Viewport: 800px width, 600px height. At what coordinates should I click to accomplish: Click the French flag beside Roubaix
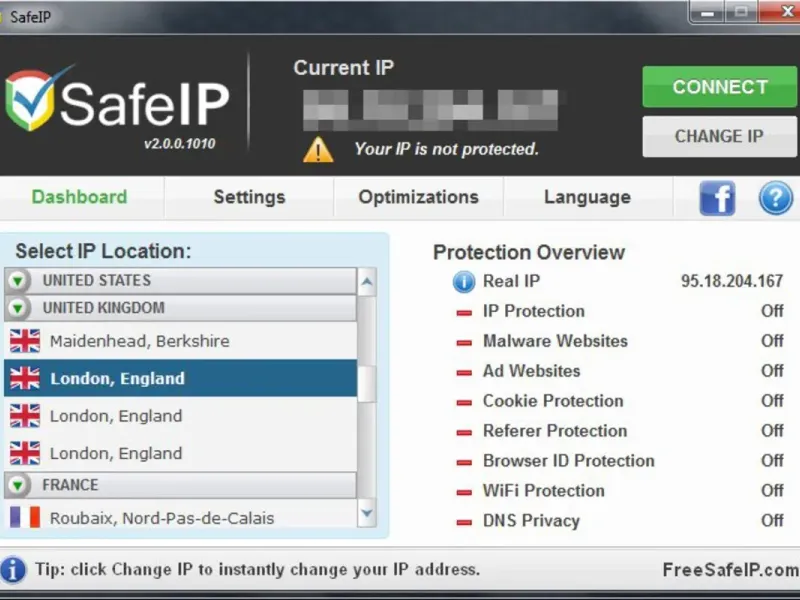coord(24,517)
